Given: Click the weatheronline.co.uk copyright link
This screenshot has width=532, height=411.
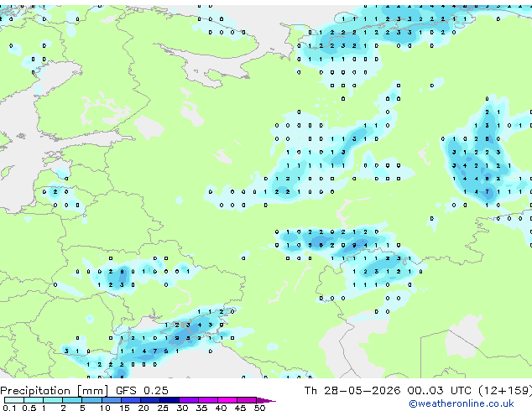Looking at the screenshot, I should click(x=461, y=403).
